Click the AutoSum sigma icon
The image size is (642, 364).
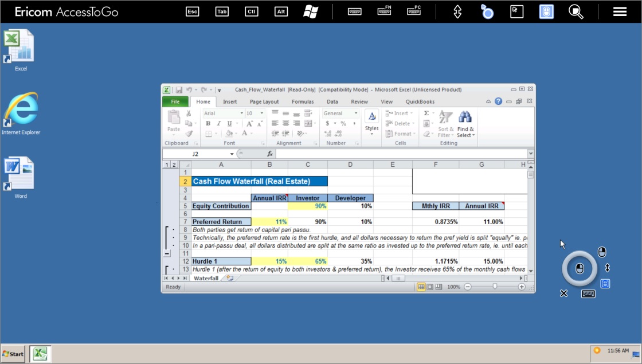click(x=426, y=113)
